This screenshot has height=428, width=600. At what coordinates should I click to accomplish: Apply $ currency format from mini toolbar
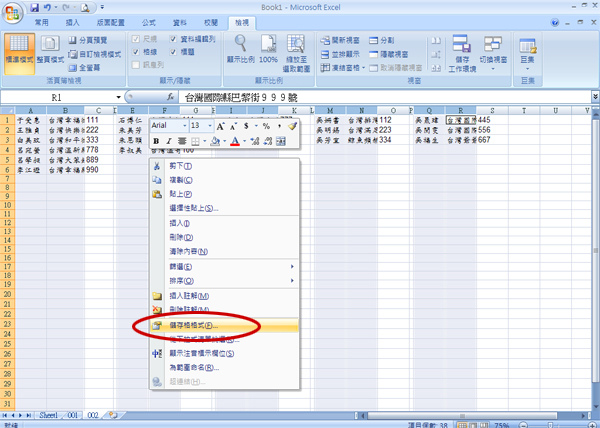[x=248, y=126]
